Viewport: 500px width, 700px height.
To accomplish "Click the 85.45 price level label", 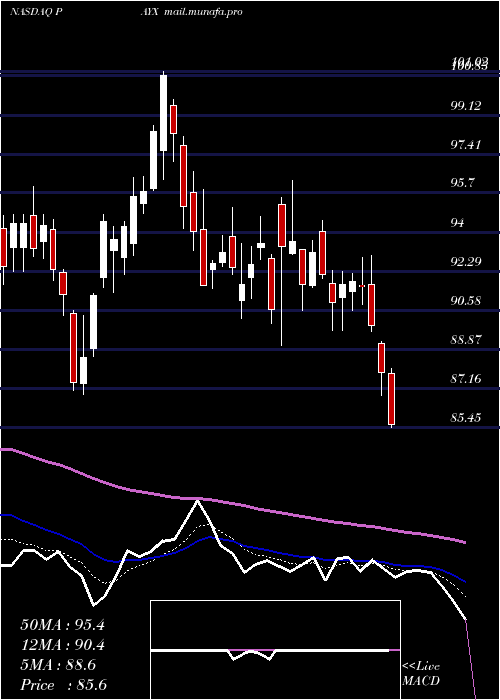I will 466,418.
